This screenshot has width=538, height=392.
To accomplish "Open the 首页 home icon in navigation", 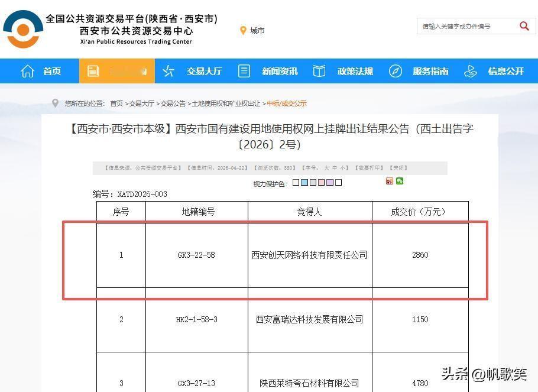I will click(28, 71).
